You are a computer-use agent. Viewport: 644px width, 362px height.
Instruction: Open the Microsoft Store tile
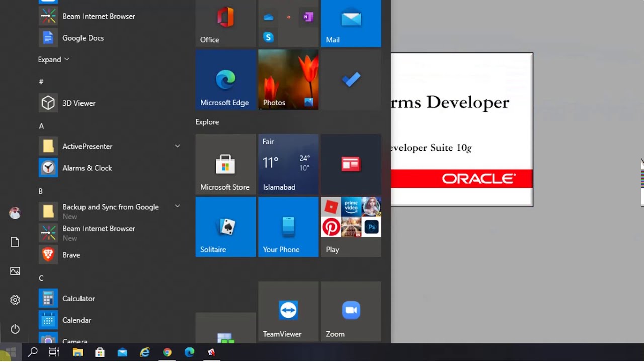pyautogui.click(x=225, y=164)
